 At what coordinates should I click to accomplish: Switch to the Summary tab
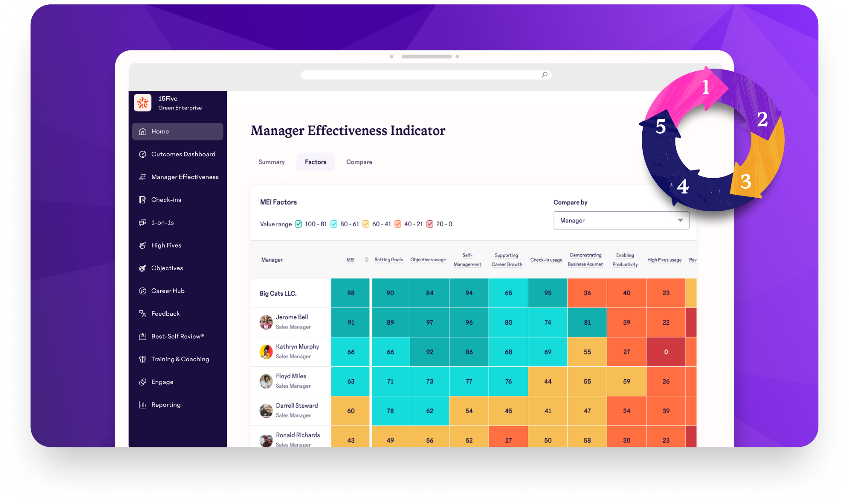[x=272, y=162]
